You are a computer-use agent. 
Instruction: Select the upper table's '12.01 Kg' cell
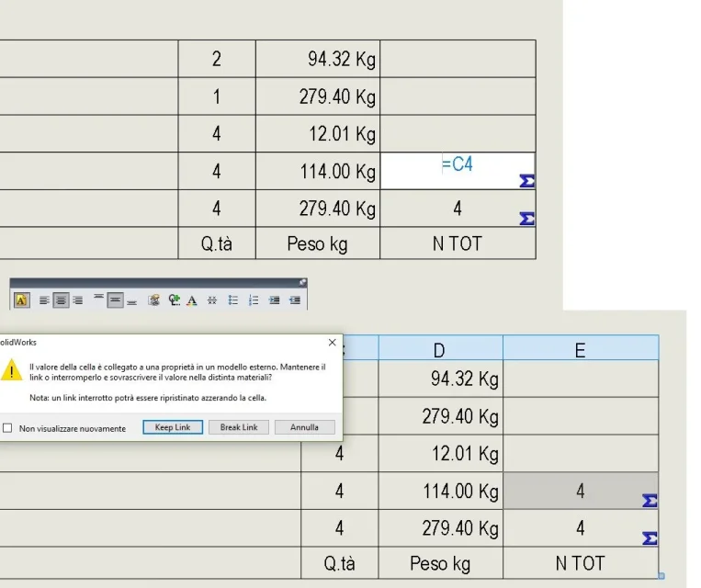318,134
